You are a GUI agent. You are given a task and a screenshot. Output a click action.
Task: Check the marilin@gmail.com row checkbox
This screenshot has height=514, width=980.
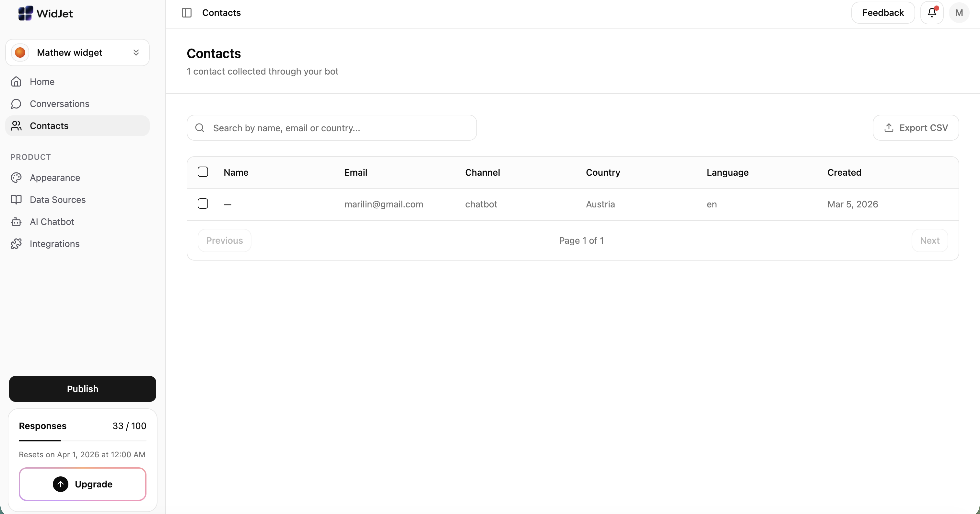pos(203,204)
